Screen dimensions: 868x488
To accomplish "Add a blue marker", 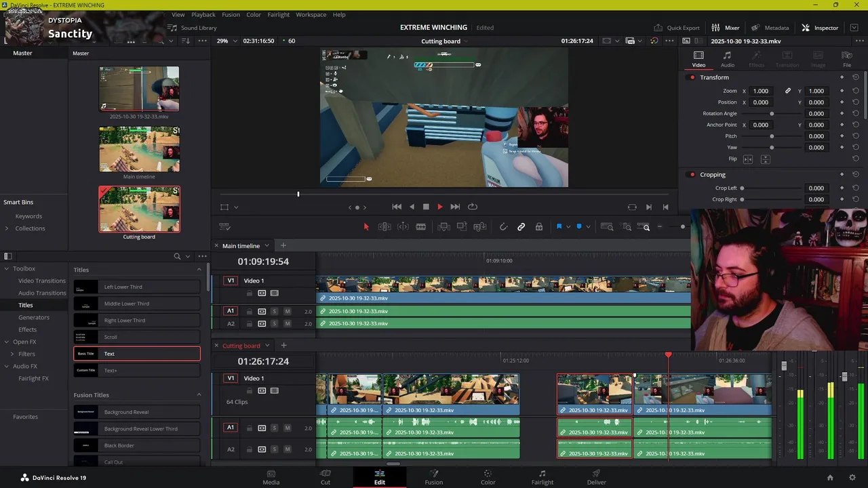I will [578, 227].
